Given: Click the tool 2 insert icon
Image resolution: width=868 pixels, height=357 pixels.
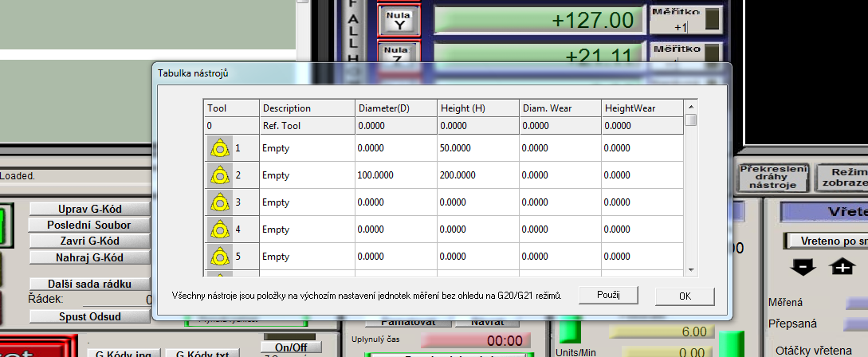Looking at the screenshot, I should pyautogui.click(x=218, y=175).
